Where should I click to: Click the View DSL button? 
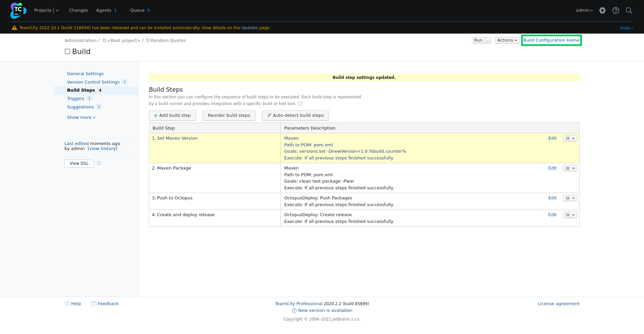[x=79, y=163]
